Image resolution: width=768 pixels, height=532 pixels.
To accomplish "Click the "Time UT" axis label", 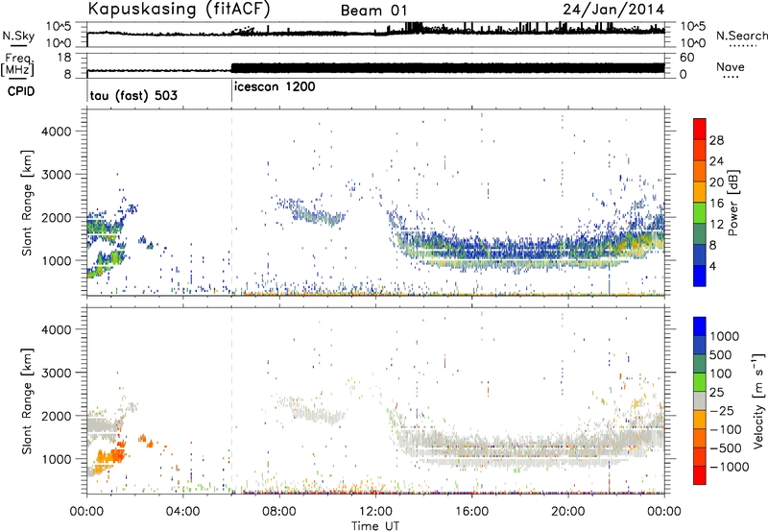I will click(x=375, y=526).
